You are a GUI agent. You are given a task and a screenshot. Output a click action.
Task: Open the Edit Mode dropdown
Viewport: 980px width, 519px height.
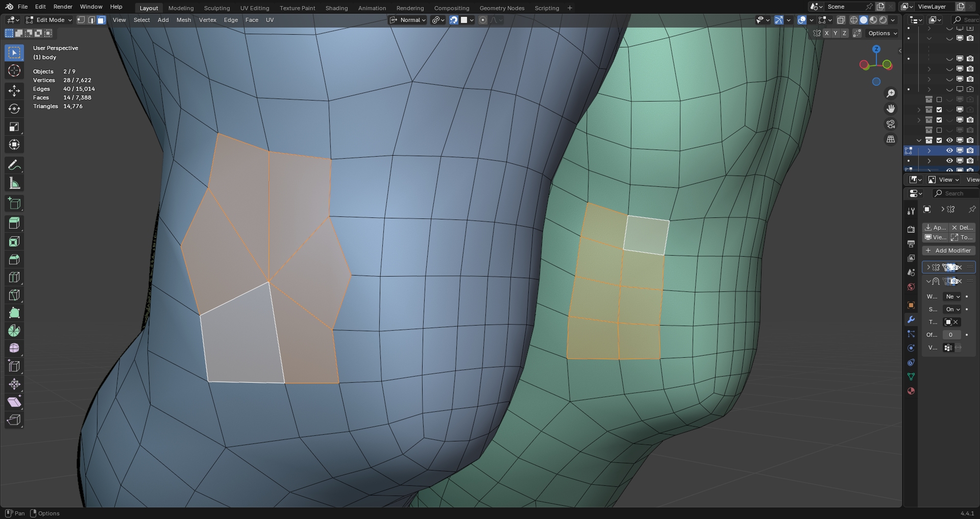tap(50, 20)
